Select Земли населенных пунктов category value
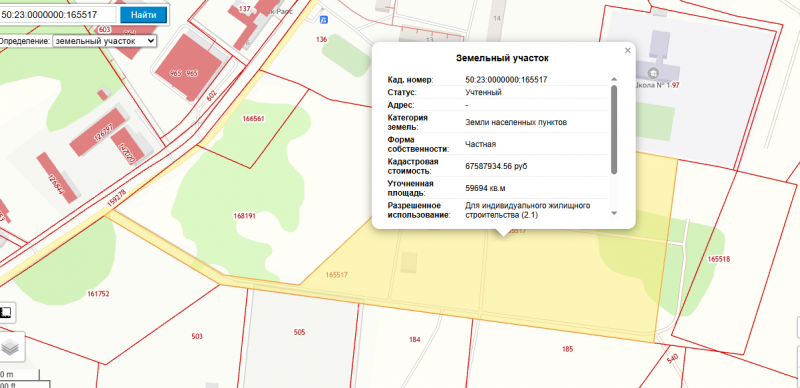Viewport: 800px width, 388px height. [516, 123]
